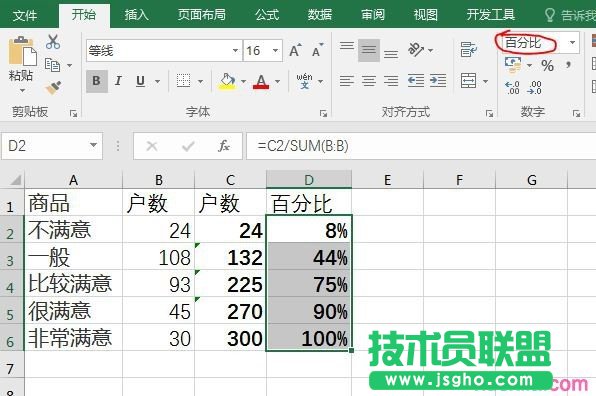Click the Decrease Decimal icon
The height and width of the screenshot is (396, 596).
(534, 87)
